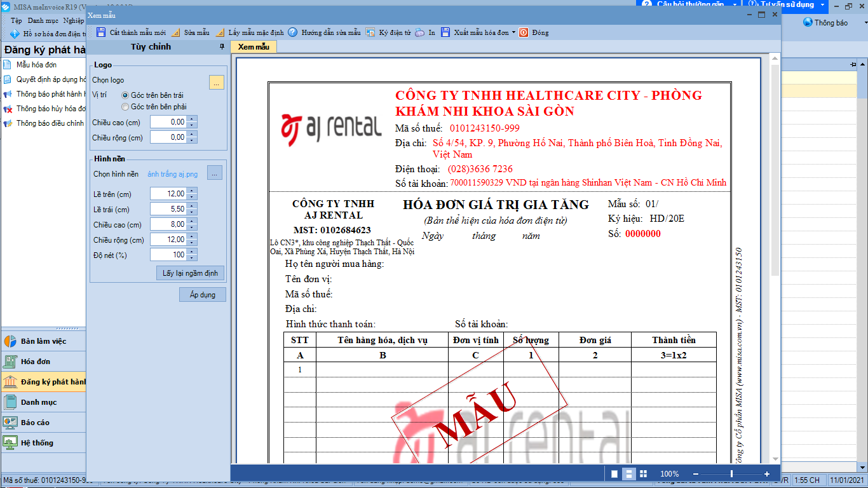Click the Độ nét (%) input field
This screenshot has height=488, width=868.
(168, 255)
